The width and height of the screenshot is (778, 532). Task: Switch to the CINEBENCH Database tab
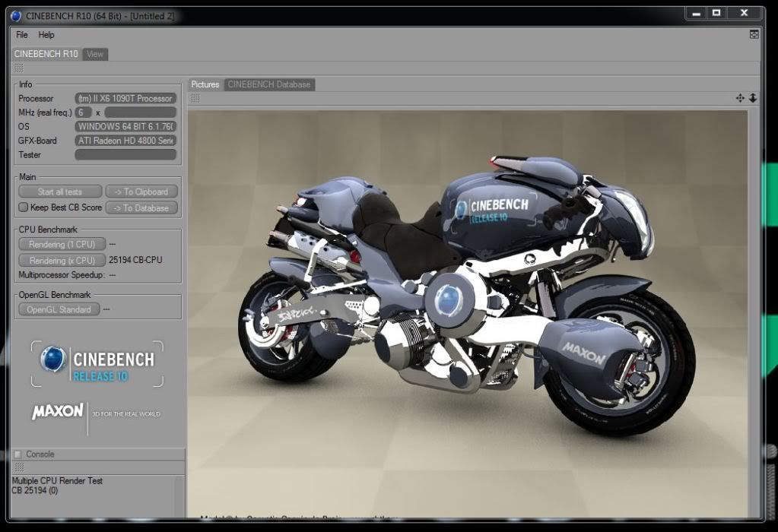point(269,85)
